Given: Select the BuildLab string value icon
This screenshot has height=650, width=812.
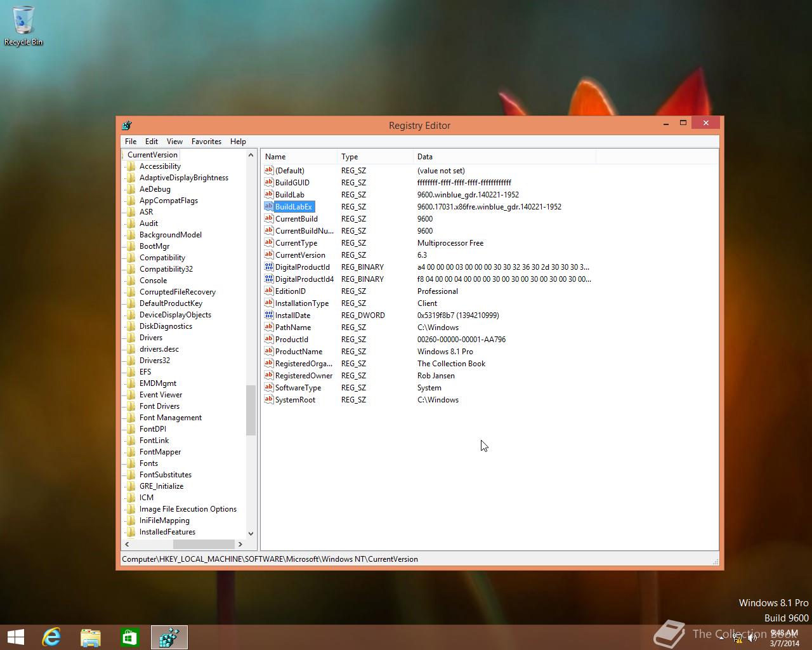Looking at the screenshot, I should tap(269, 194).
